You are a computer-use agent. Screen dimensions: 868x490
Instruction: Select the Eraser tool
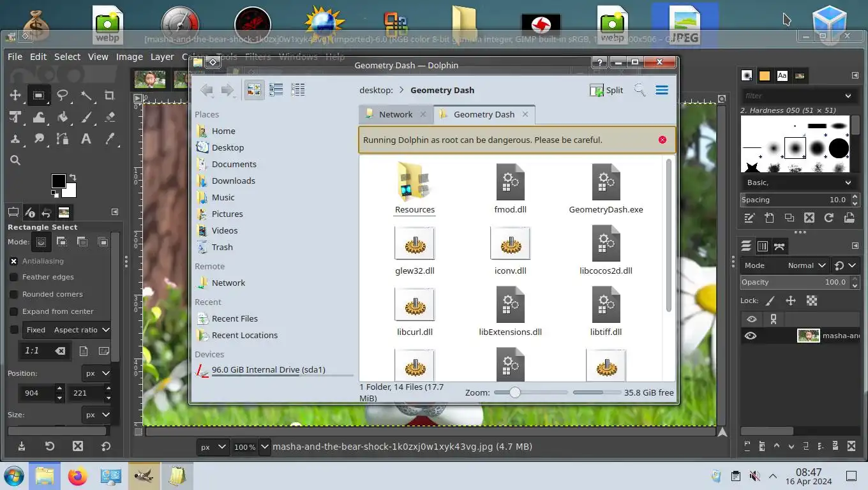109,117
